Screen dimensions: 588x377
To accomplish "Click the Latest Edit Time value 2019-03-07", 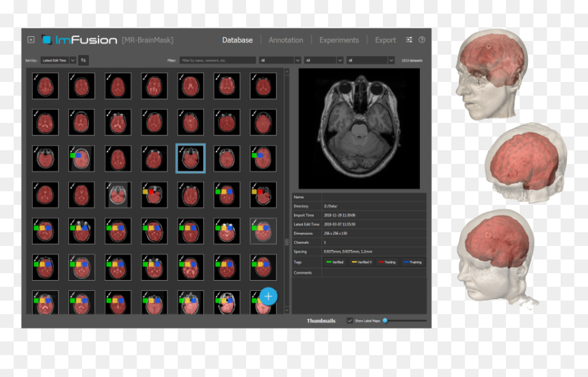I will [x=340, y=224].
